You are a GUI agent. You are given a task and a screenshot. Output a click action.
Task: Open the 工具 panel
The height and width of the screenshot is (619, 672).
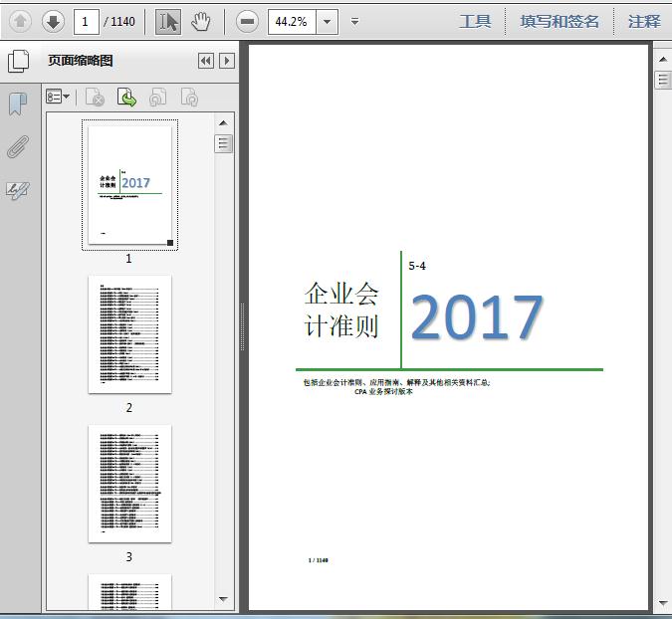[475, 22]
